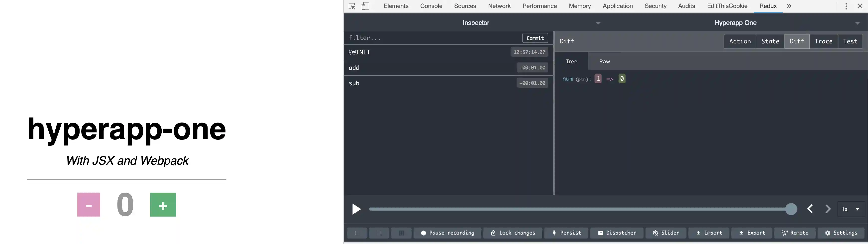This screenshot has width=868, height=244.
Task: Toggle Lock changes
Action: [x=513, y=233]
